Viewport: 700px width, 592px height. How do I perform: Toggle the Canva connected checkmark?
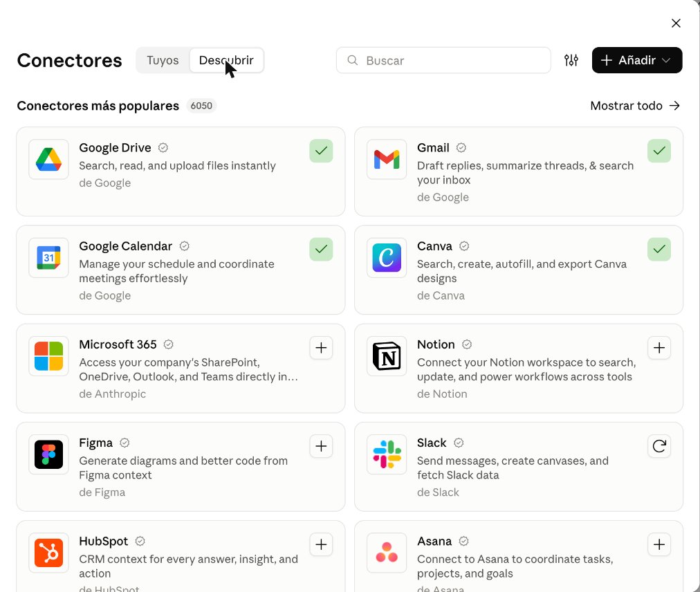pyautogui.click(x=659, y=249)
